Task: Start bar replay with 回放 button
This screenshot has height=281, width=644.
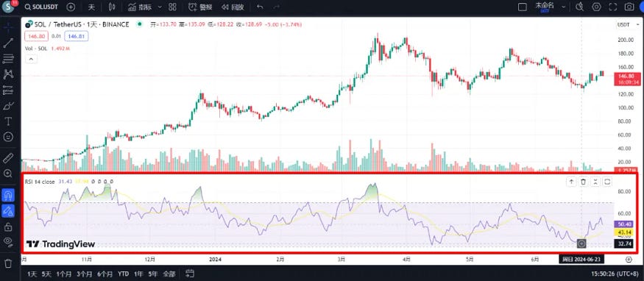Action: [233, 7]
